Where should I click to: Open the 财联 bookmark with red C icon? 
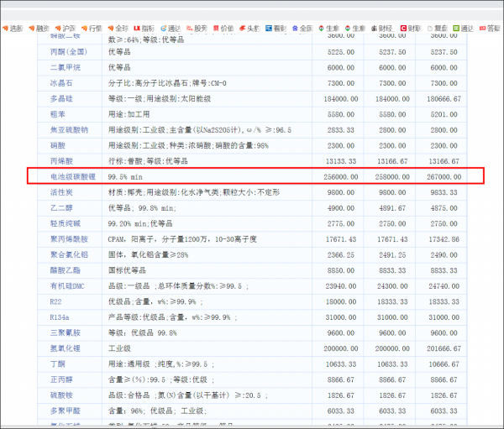(x=411, y=29)
